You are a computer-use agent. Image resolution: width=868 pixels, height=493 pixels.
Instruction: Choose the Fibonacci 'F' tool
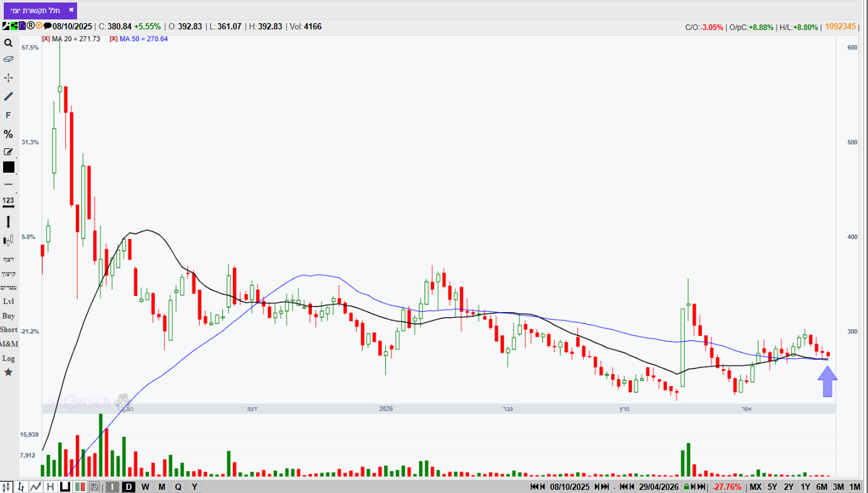coord(8,115)
